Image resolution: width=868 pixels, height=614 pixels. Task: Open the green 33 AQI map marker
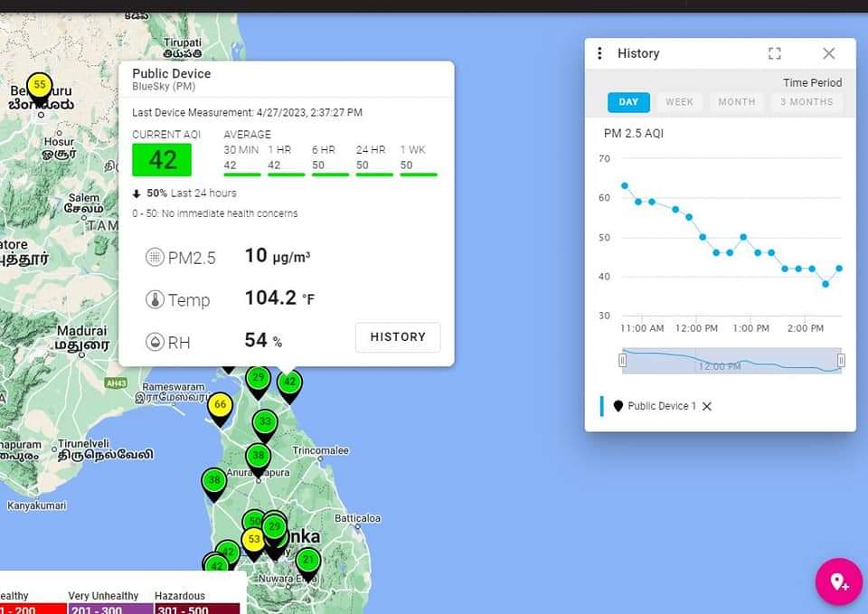pos(264,422)
